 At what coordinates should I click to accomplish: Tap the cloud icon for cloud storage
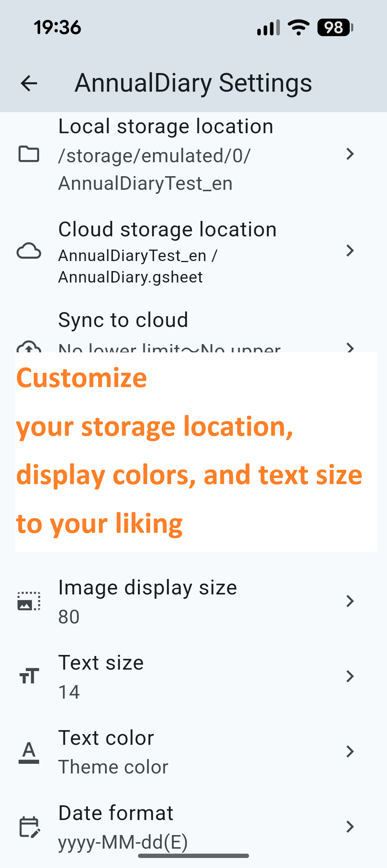[29, 251]
